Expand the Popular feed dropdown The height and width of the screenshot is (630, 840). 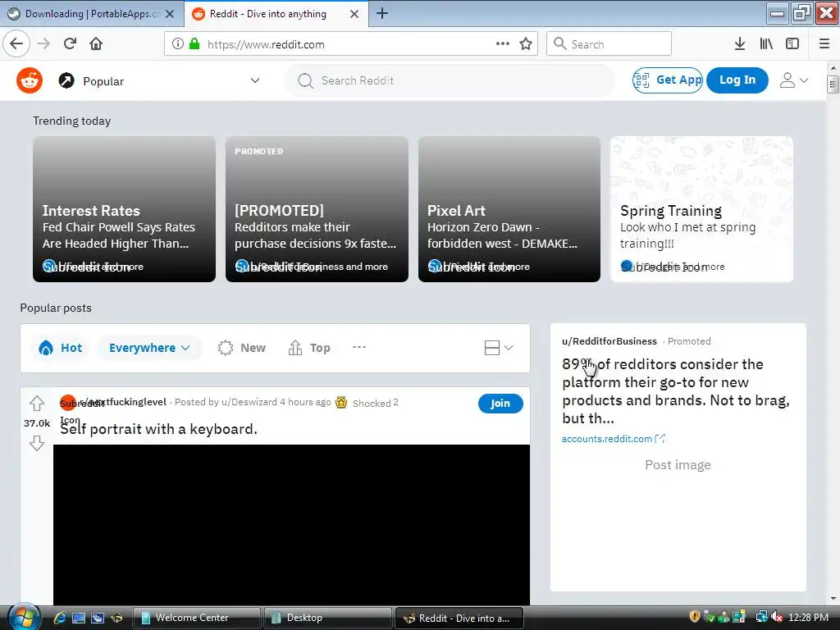coord(255,80)
